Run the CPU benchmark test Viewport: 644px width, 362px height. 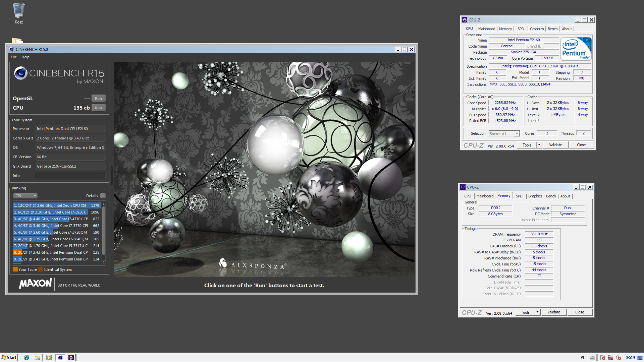point(98,108)
